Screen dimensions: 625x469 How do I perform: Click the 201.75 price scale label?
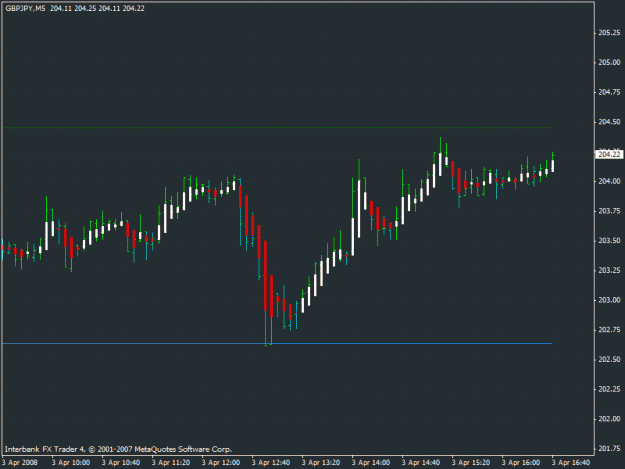609,449
